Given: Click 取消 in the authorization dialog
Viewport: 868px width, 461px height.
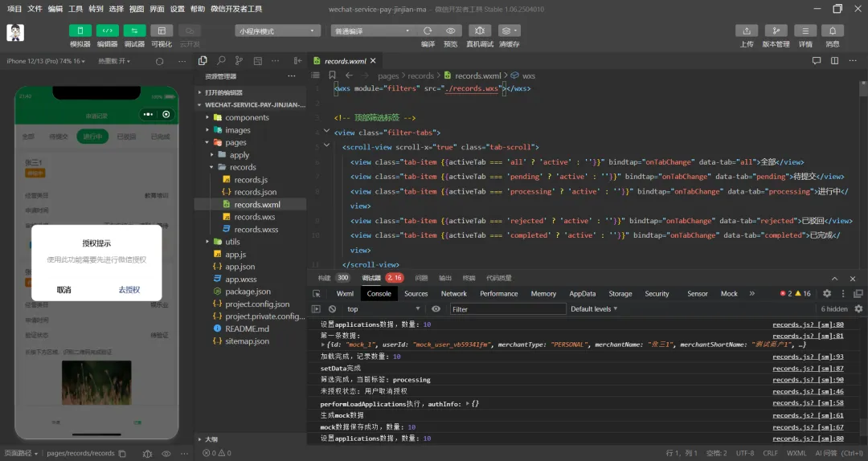Looking at the screenshot, I should [63, 290].
